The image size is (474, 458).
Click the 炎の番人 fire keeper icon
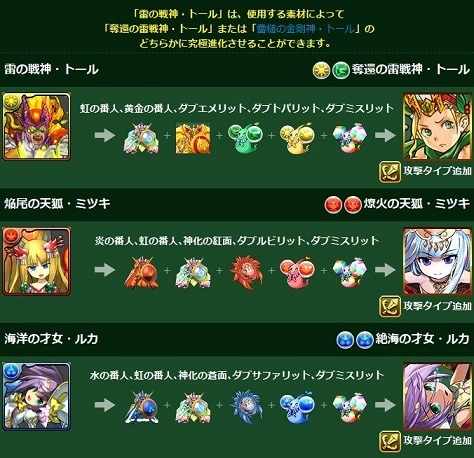(141, 272)
